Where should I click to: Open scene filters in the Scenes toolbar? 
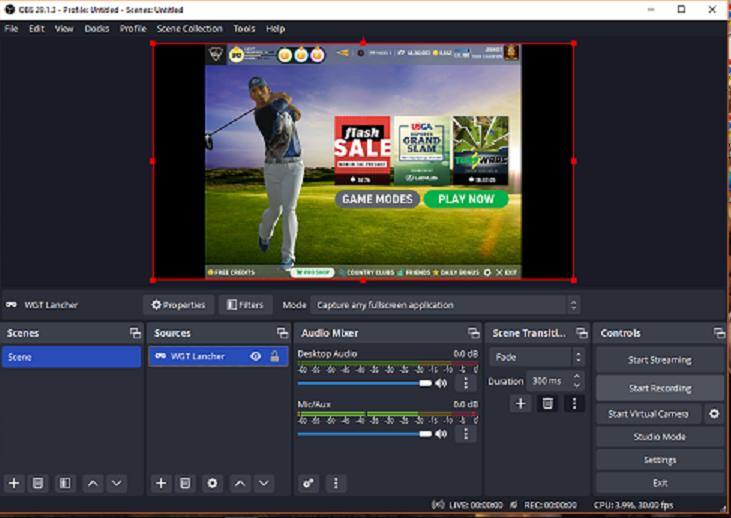[x=65, y=483]
